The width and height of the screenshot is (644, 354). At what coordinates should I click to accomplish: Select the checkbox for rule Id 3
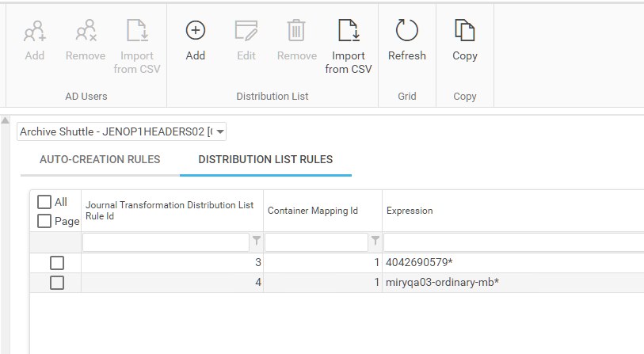(57, 263)
